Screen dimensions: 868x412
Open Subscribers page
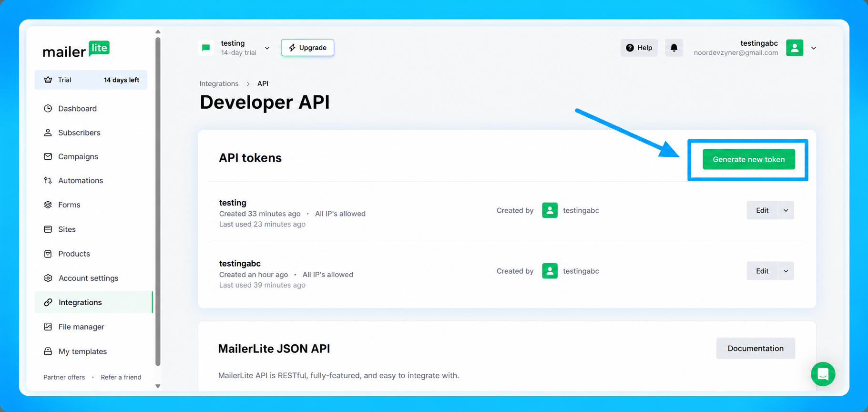coord(79,133)
